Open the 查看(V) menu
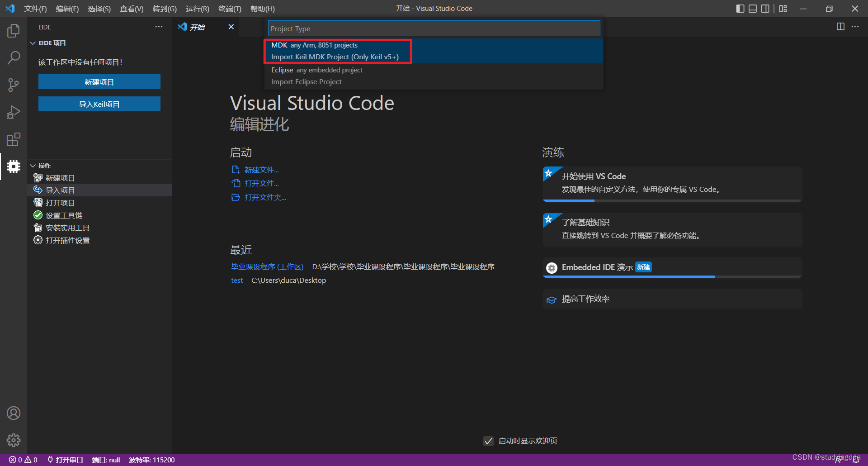868x466 pixels. pos(132,9)
